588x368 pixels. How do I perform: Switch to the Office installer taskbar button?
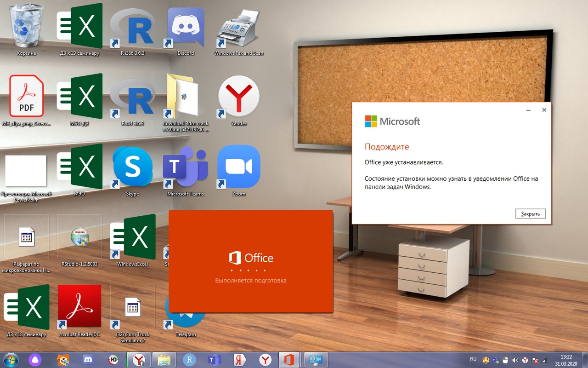288,360
